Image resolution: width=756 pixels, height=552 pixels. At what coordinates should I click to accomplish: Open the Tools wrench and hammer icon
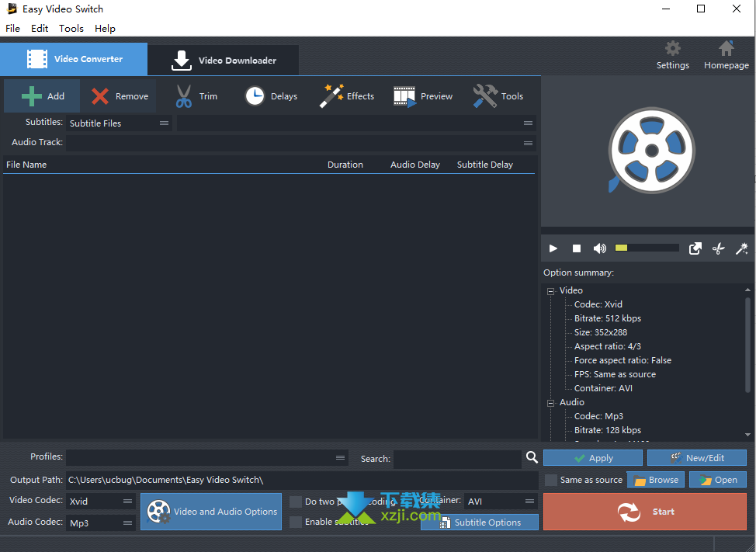[x=485, y=96]
